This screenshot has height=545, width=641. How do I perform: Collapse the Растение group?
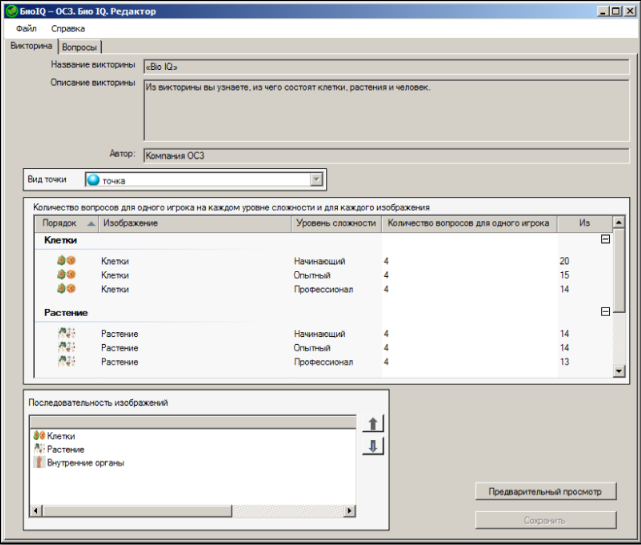coord(604,312)
